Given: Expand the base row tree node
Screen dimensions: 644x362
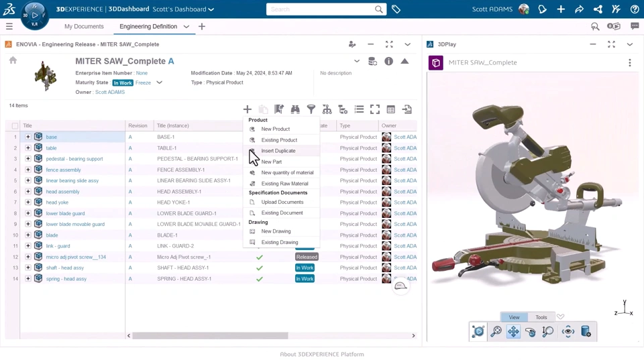Looking at the screenshot, I should coord(28,137).
